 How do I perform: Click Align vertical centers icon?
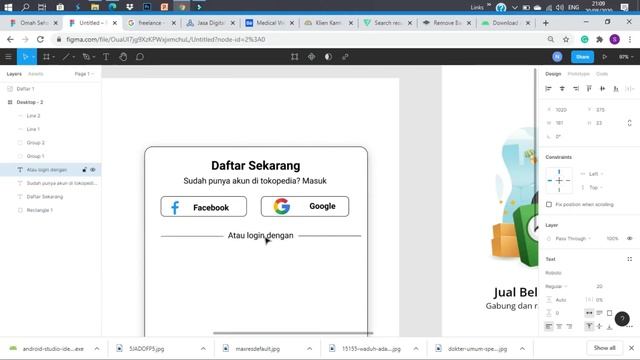[602, 89]
